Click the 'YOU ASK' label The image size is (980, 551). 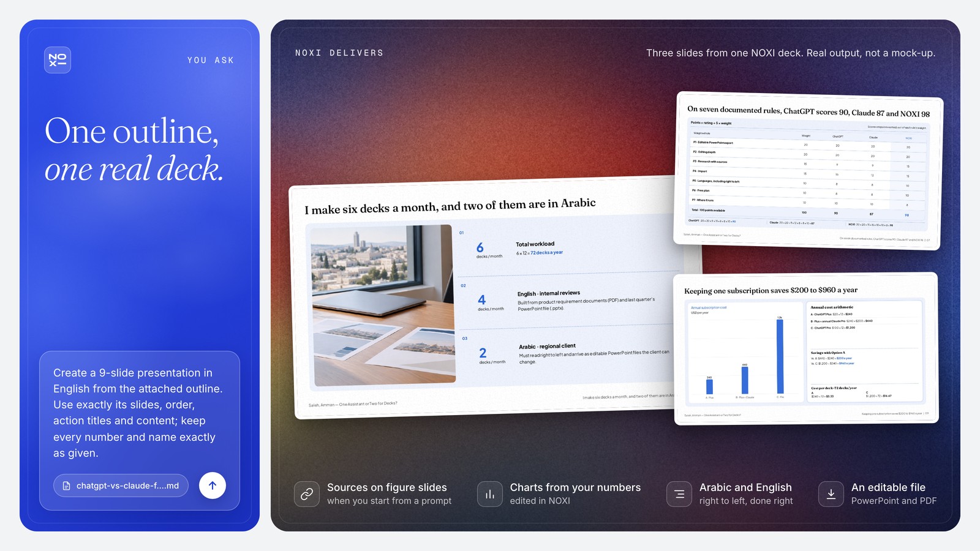click(x=211, y=60)
